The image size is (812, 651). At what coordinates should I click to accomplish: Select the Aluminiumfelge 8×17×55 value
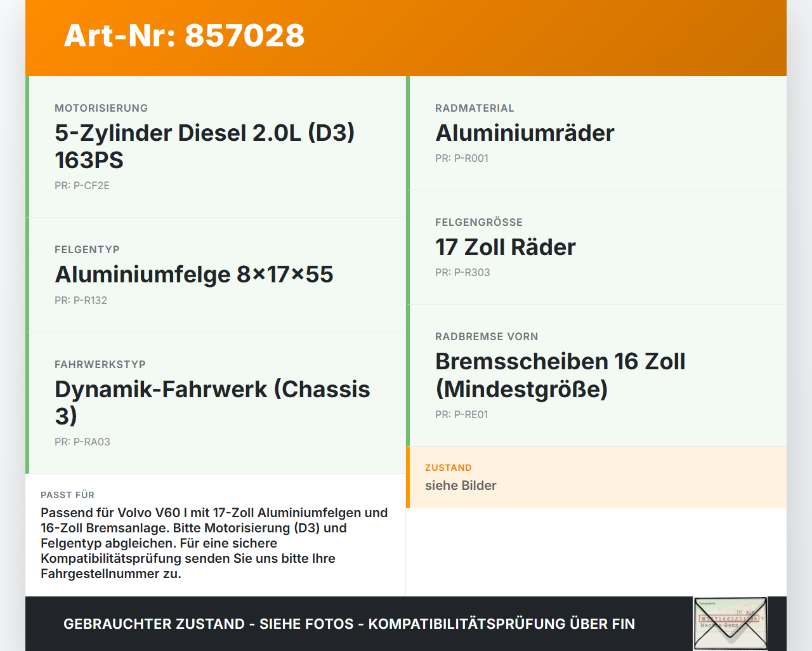pos(194,274)
